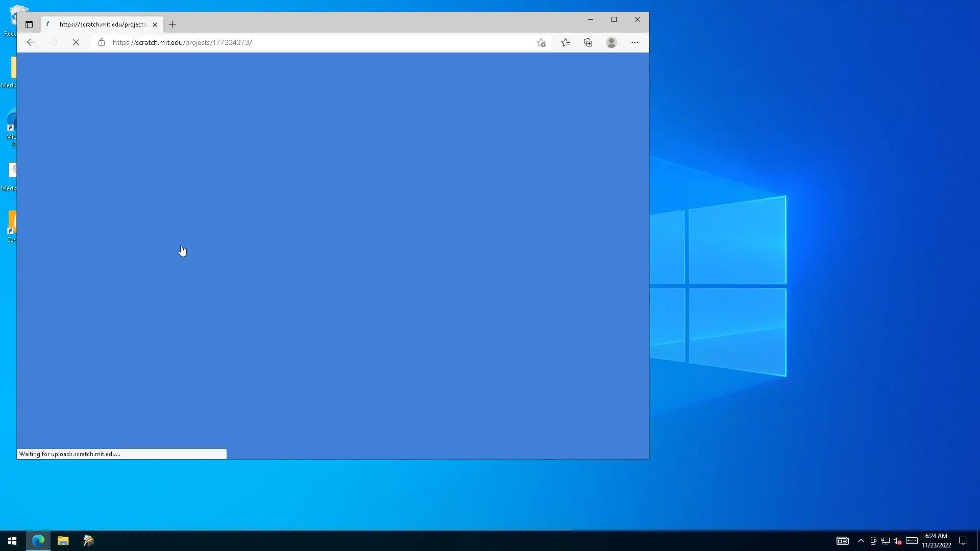Click the address bar URL
980x551 pixels.
click(x=182, y=42)
